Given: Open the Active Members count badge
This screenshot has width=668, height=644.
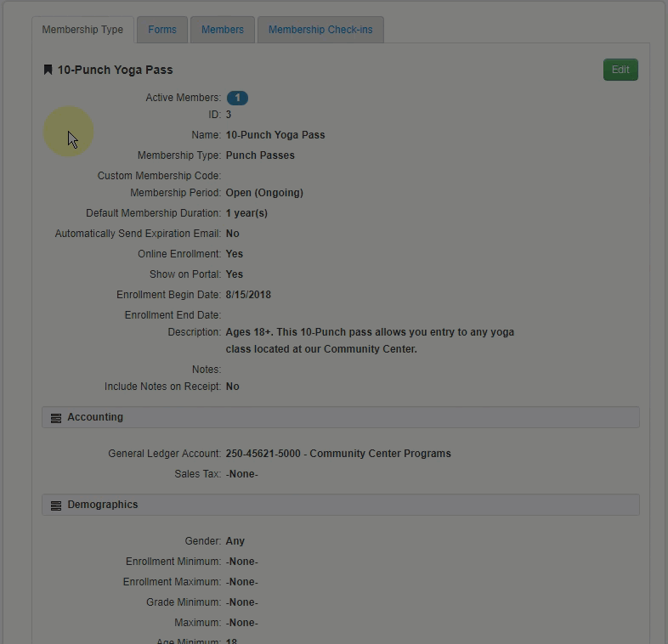Looking at the screenshot, I should click(237, 98).
